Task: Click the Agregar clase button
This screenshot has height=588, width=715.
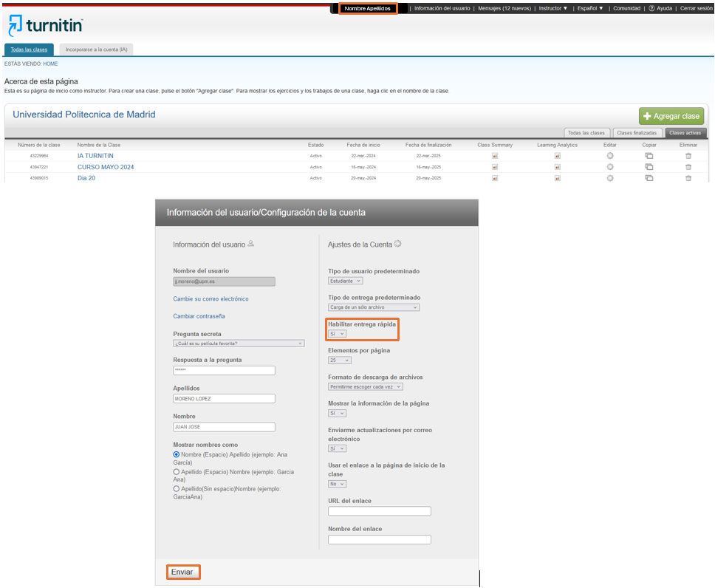Action: tap(671, 116)
